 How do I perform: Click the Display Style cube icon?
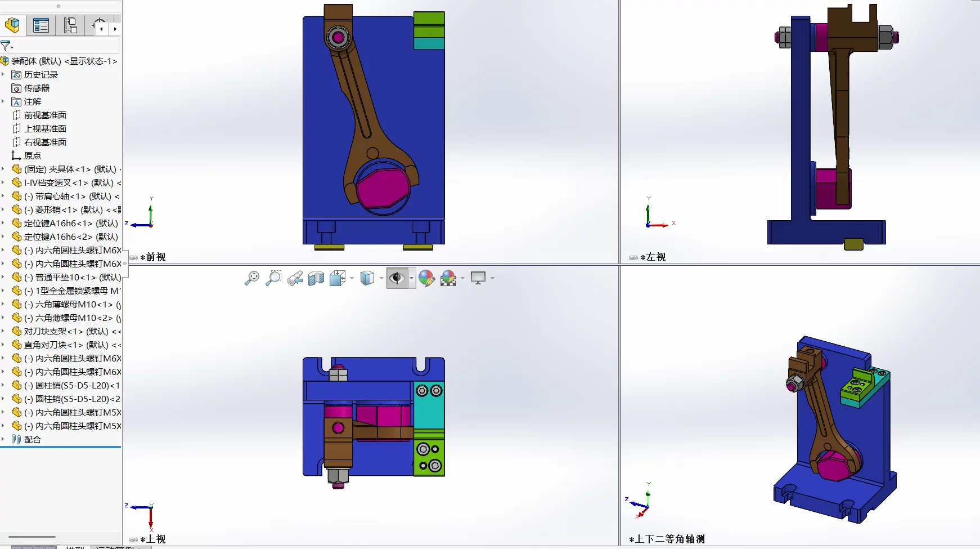[x=367, y=278]
